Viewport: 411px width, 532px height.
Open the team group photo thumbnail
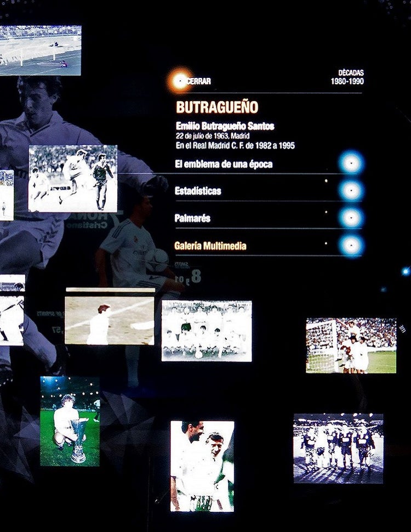207,331
